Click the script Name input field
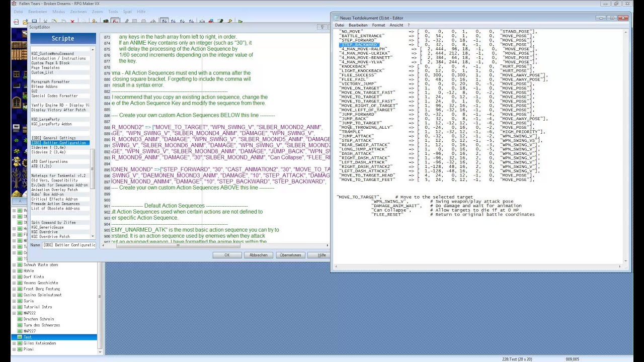The image size is (644, 362). 68,245
